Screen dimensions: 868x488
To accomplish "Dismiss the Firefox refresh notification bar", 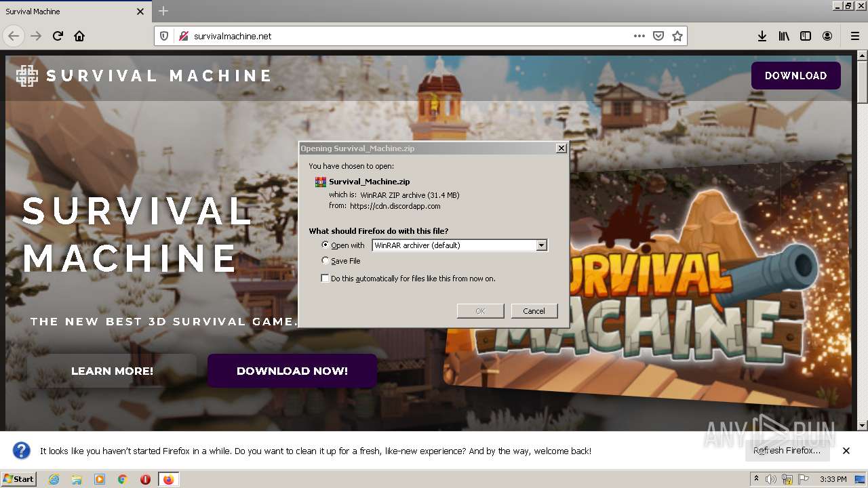I will (x=846, y=451).
